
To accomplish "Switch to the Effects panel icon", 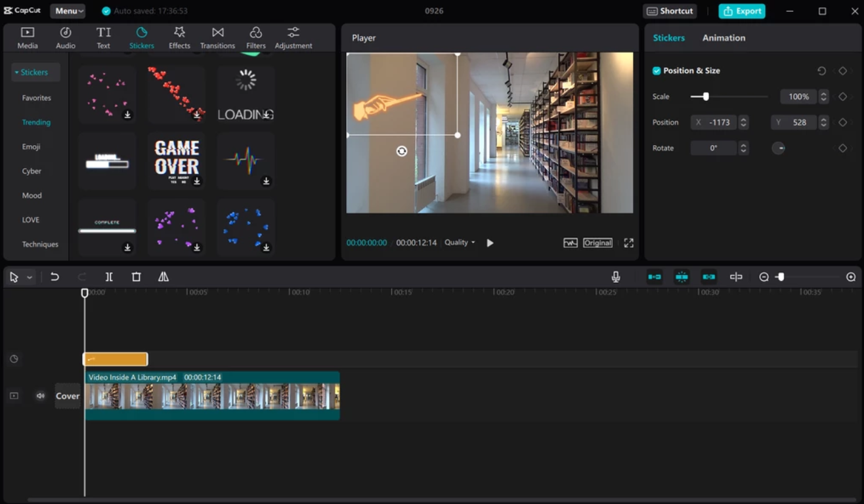I will tap(179, 36).
